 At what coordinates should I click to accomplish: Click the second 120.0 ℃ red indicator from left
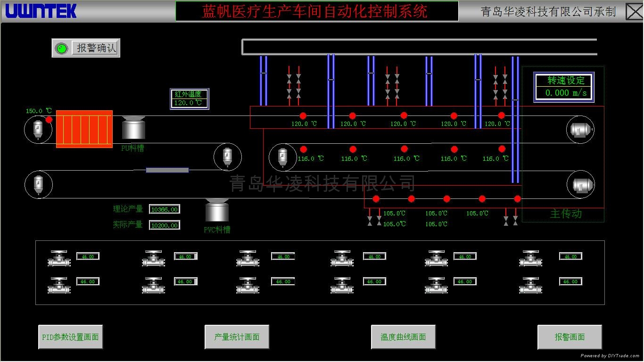[352, 115]
